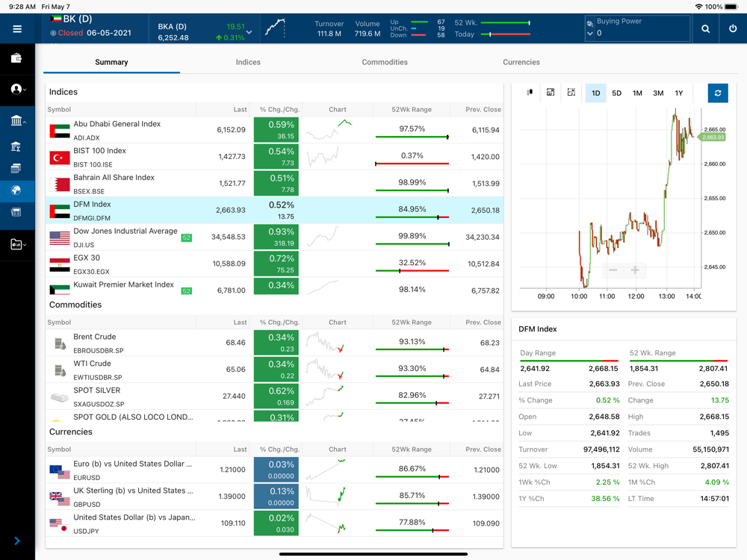Open the bank building market sidebar icon

(x=17, y=120)
